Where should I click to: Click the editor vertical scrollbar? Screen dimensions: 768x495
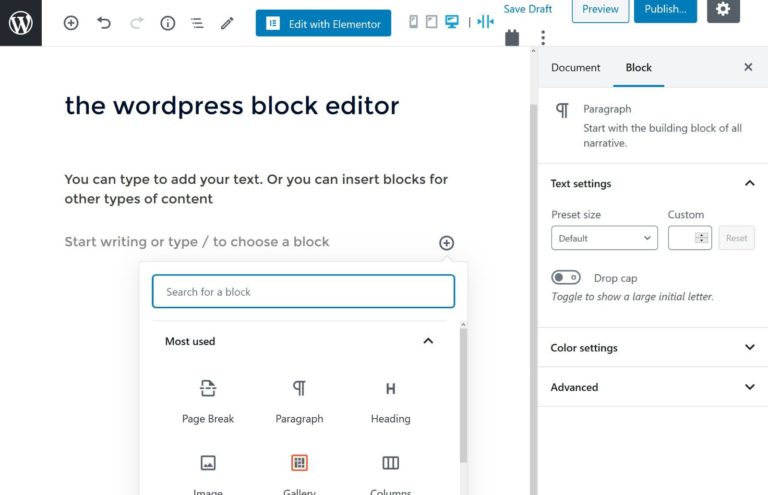click(x=533, y=300)
